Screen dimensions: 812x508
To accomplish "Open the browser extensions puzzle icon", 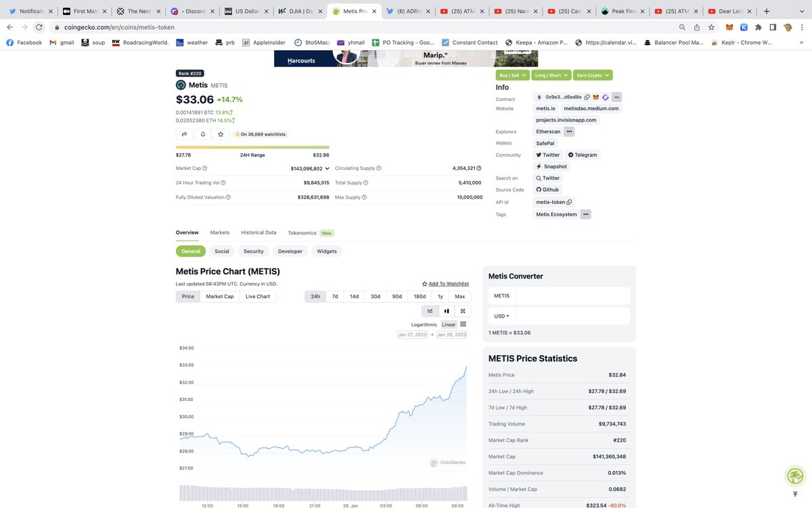I will 758,27.
